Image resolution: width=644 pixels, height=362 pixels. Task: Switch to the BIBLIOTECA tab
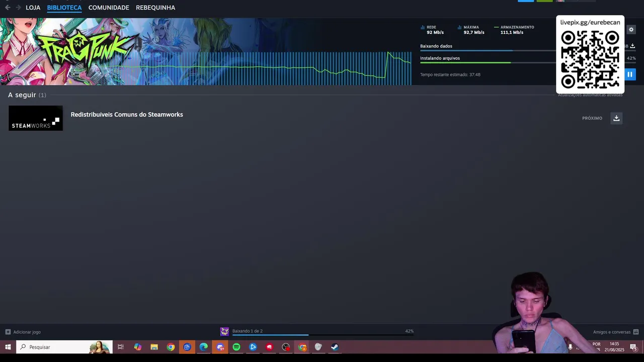tap(64, 8)
